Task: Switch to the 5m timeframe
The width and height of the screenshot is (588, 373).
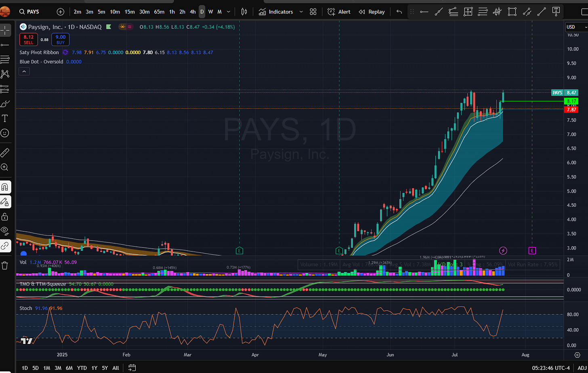Action: [x=101, y=12]
